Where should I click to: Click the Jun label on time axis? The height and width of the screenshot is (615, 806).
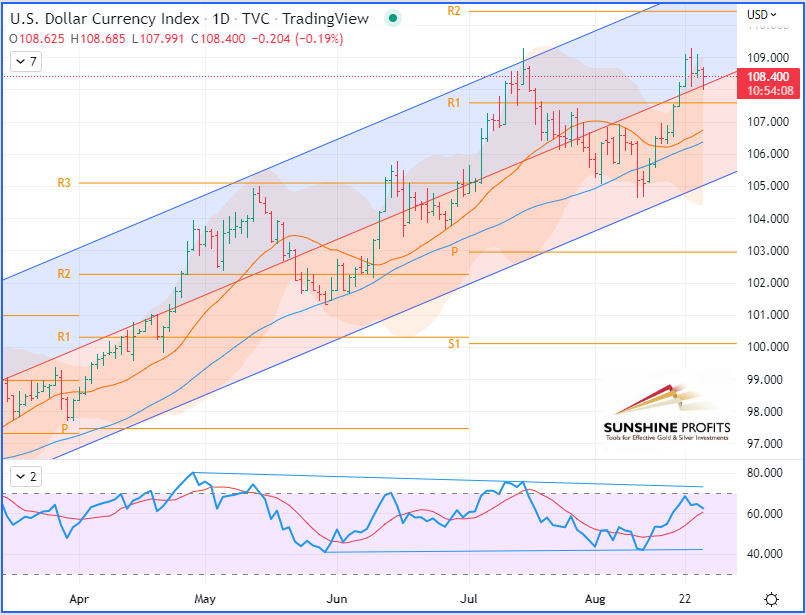tap(337, 599)
